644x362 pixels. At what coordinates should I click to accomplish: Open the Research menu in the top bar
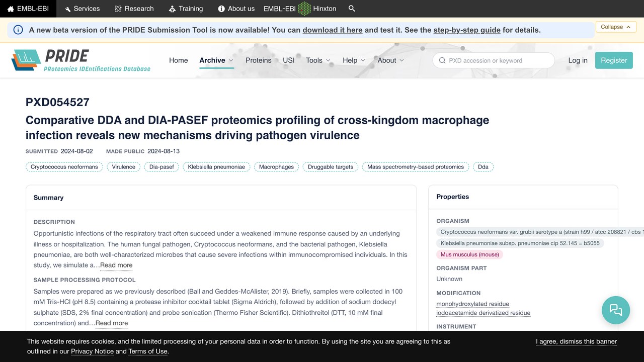134,9
